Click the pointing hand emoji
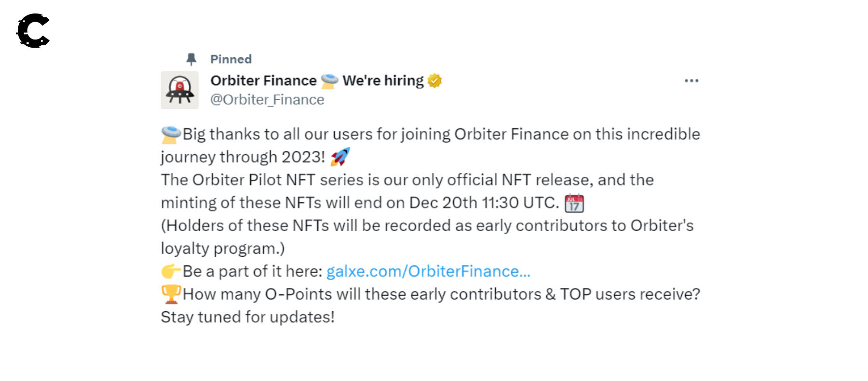This screenshot has width=868, height=381. (171, 271)
